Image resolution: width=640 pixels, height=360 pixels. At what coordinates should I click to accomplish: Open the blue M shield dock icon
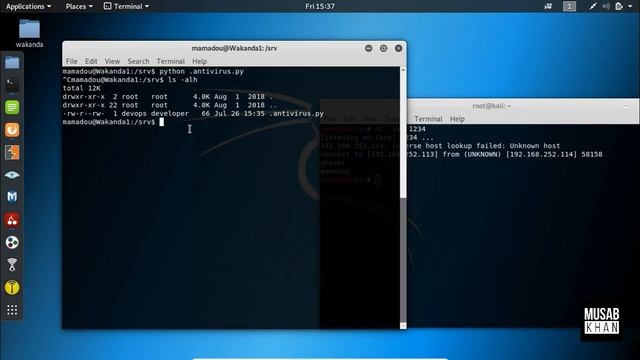(12, 197)
